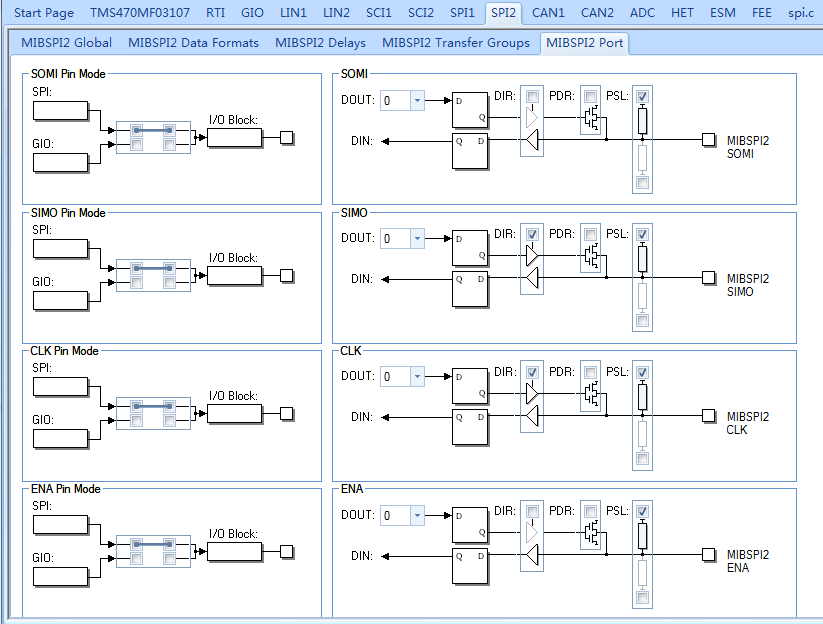Switch to the ADC tab
The height and width of the screenshot is (624, 823).
(x=642, y=13)
